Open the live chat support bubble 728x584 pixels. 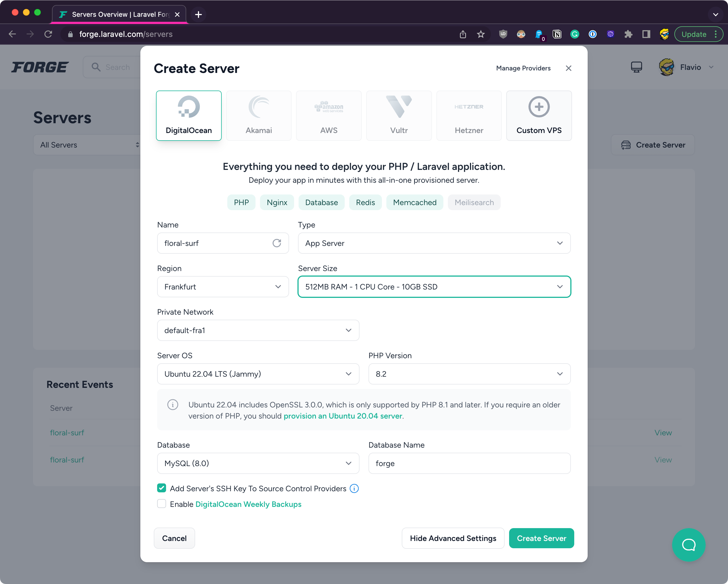[688, 545]
